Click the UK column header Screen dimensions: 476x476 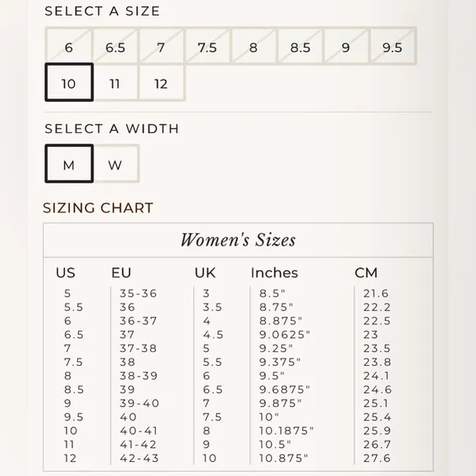click(x=205, y=272)
